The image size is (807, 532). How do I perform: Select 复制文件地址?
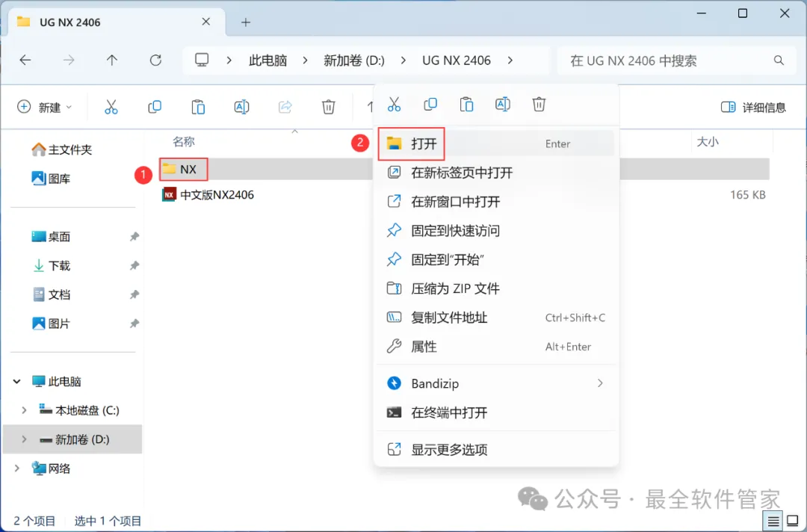496,318
